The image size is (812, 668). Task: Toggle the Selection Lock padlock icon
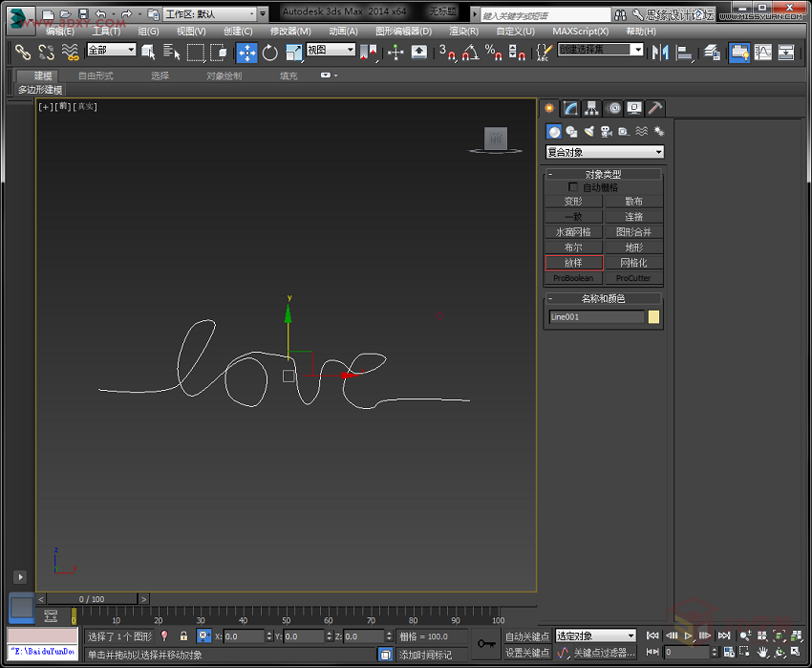click(x=183, y=636)
